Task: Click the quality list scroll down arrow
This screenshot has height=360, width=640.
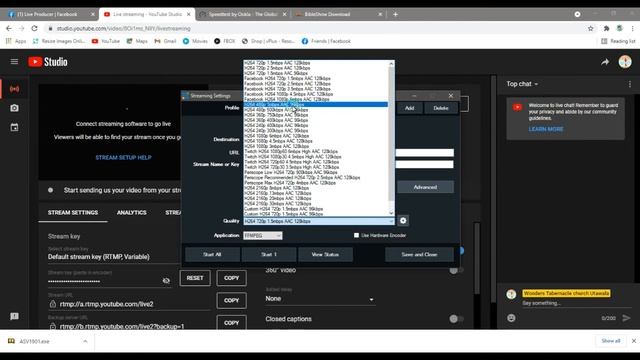Action: coord(391,213)
